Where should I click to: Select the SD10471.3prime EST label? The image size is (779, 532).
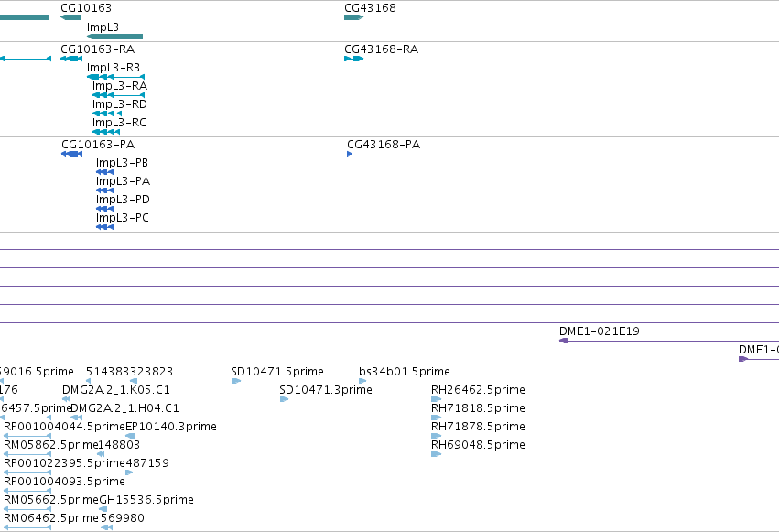coord(326,390)
